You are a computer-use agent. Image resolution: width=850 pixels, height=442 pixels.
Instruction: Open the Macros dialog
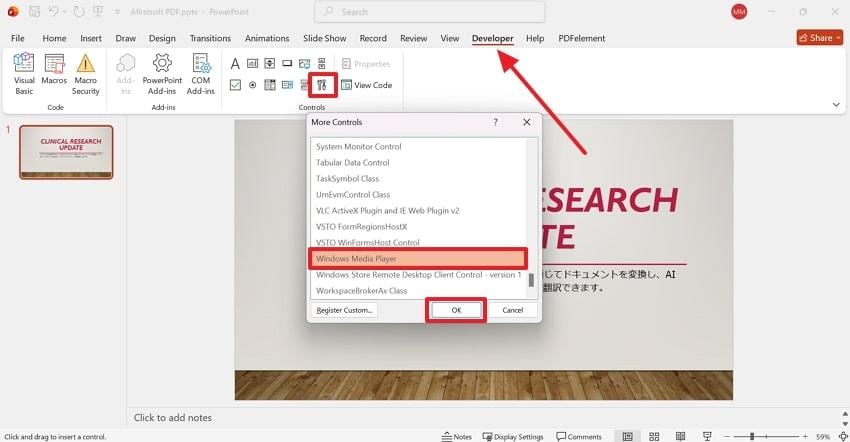pos(54,69)
